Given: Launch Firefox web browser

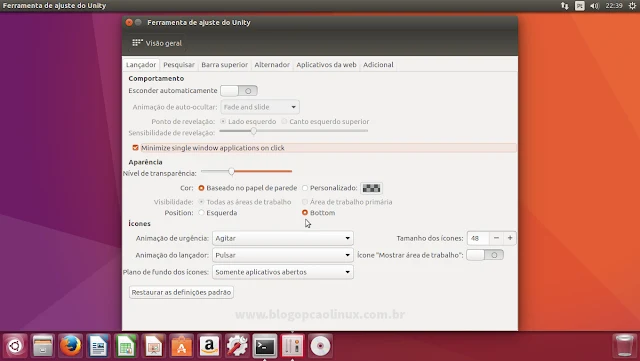Looking at the screenshot, I should [71, 346].
